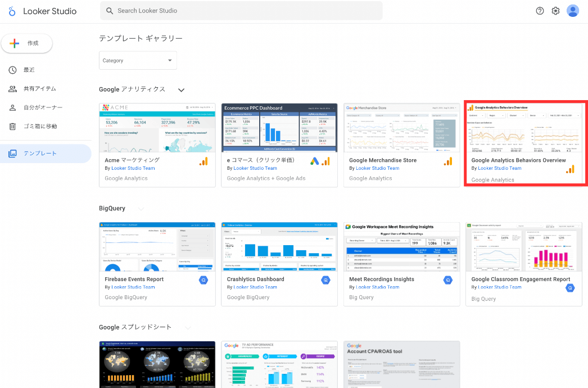
Task: Open the Category dropdown
Action: [x=138, y=60]
